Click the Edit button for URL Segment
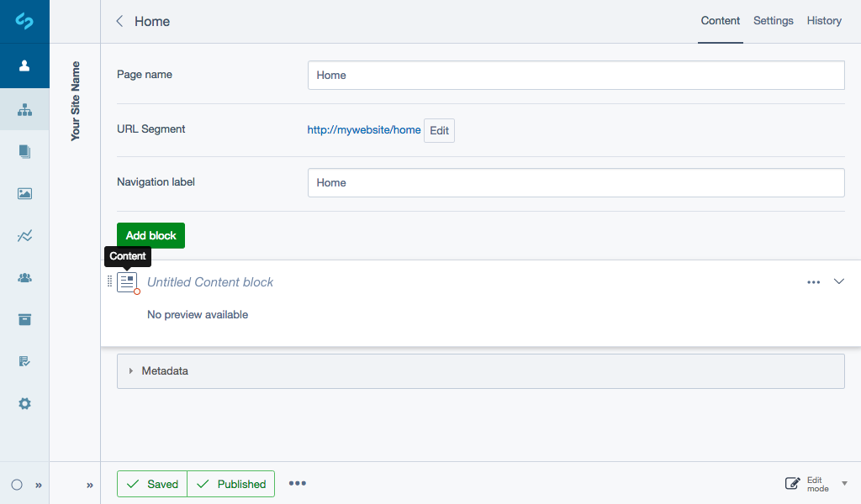The height and width of the screenshot is (504, 861). coord(439,130)
